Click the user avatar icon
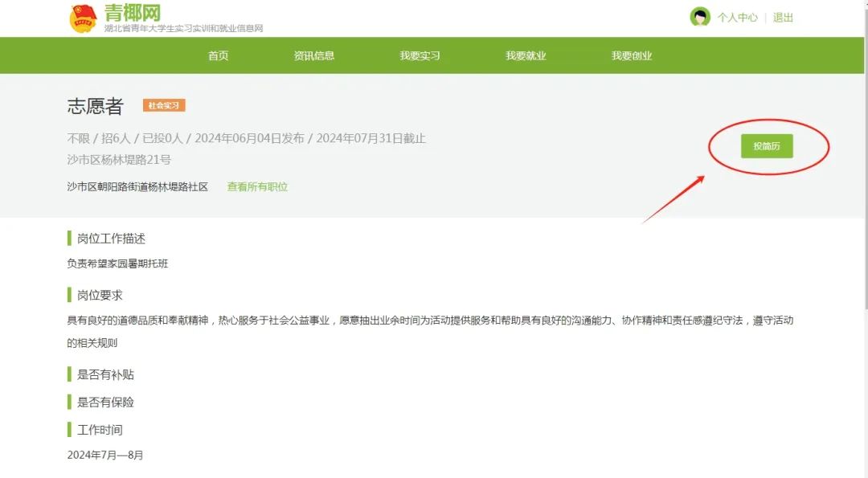 tap(700, 17)
